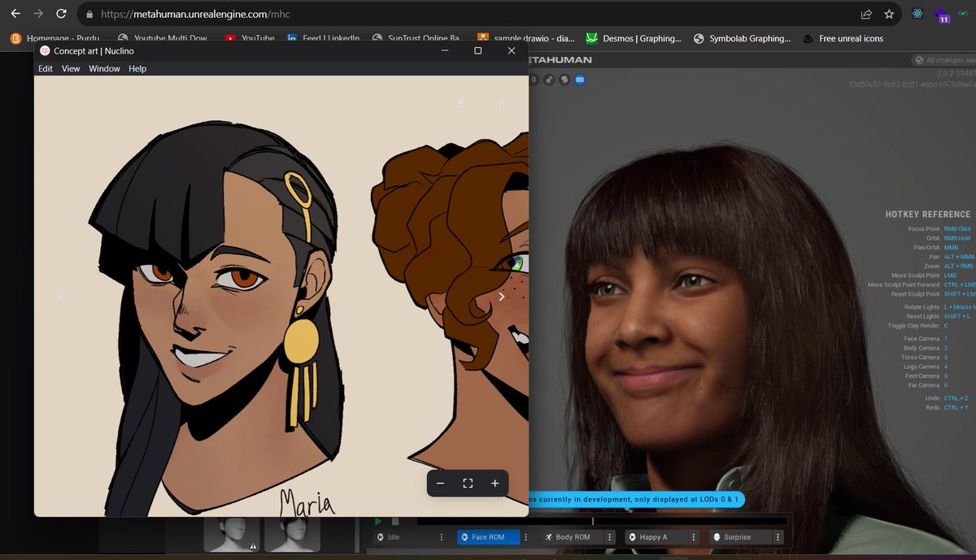976x560 pixels.
Task: Click the All changes saved status
Action: tap(943, 60)
